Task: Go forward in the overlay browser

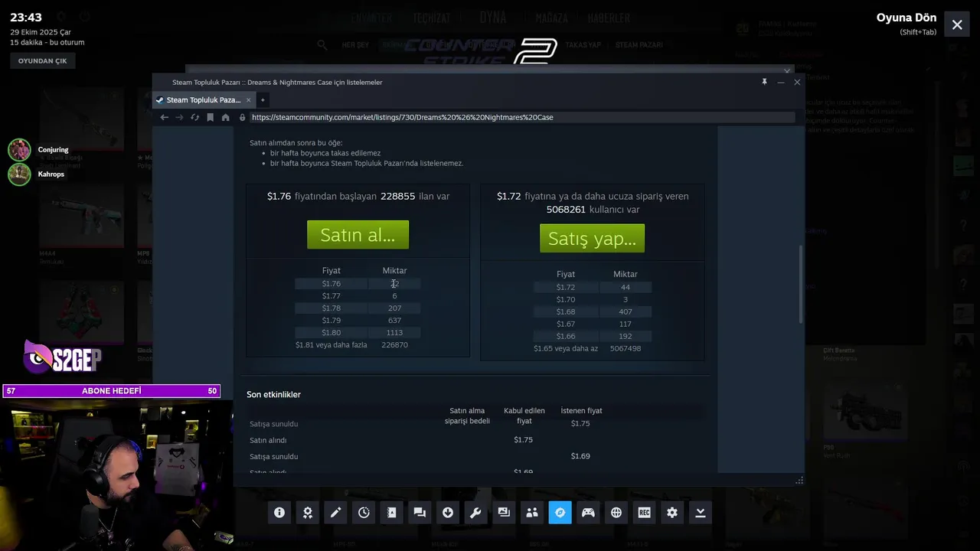Action: click(179, 117)
